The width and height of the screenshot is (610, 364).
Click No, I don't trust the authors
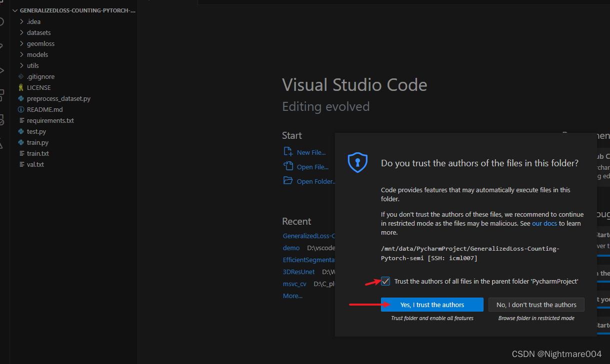coord(536,305)
